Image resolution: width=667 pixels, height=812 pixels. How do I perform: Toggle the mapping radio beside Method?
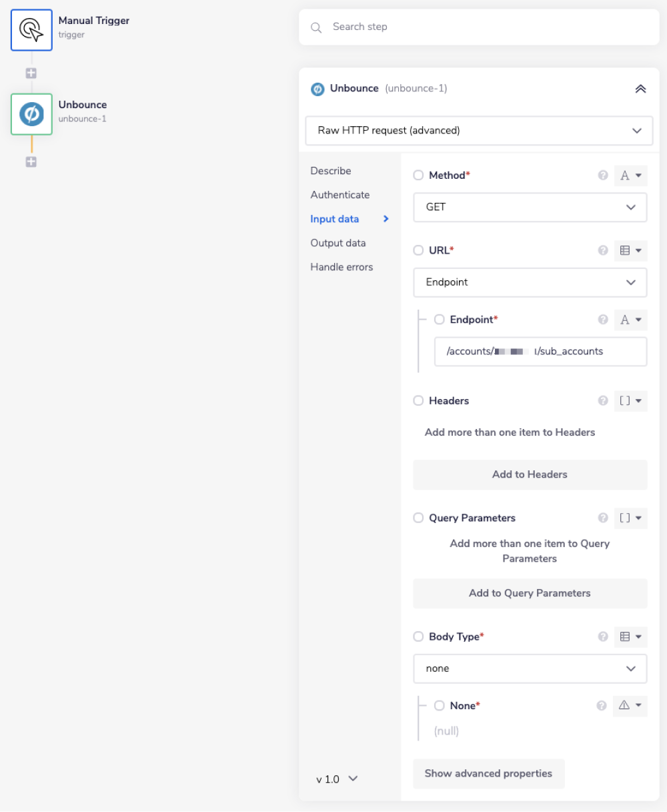418,175
